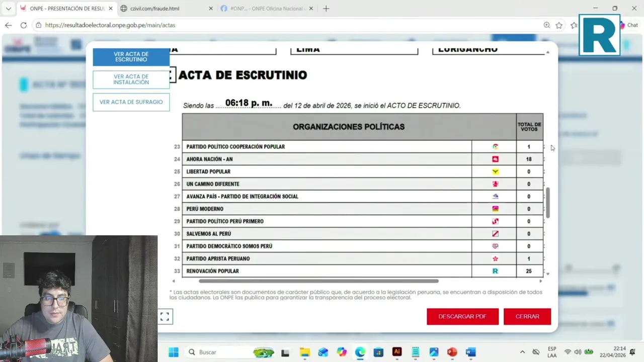Open the Windows Start menu

[x=174, y=352]
